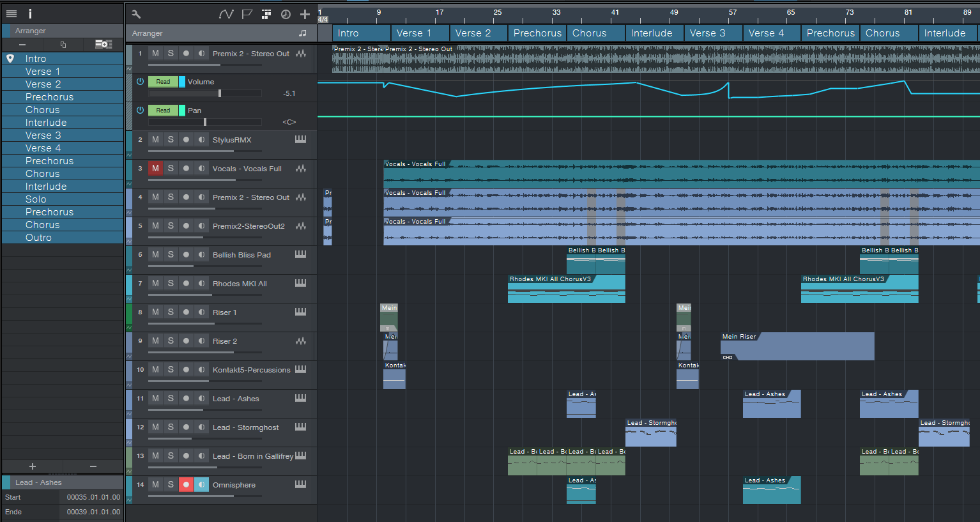Click the keyboard icon on Kontakt5-Percussions track

point(300,370)
